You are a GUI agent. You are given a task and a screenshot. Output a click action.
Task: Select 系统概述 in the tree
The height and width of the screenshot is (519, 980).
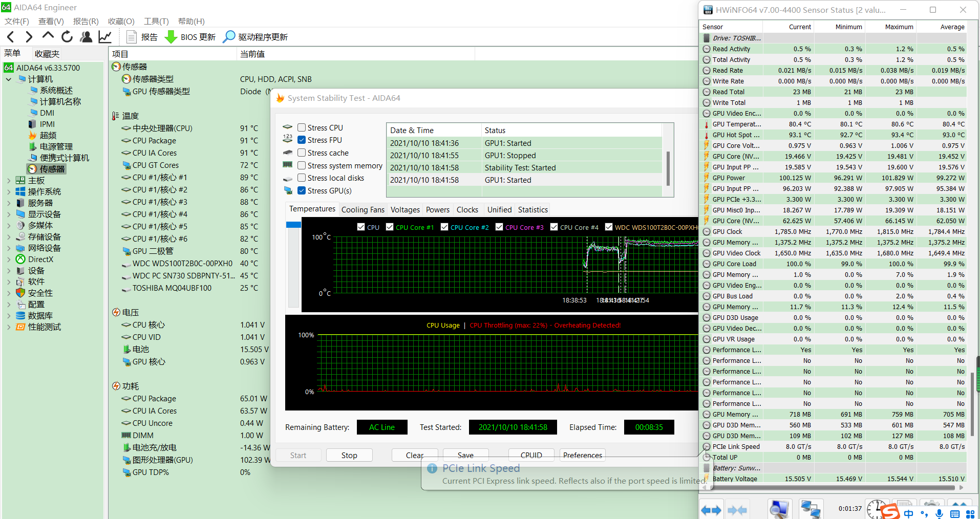click(x=56, y=90)
